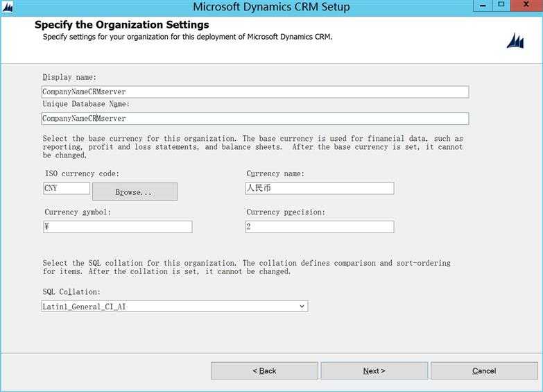543x392 pixels.
Task: Cancel the CRM setup wizard
Action: coord(484,371)
